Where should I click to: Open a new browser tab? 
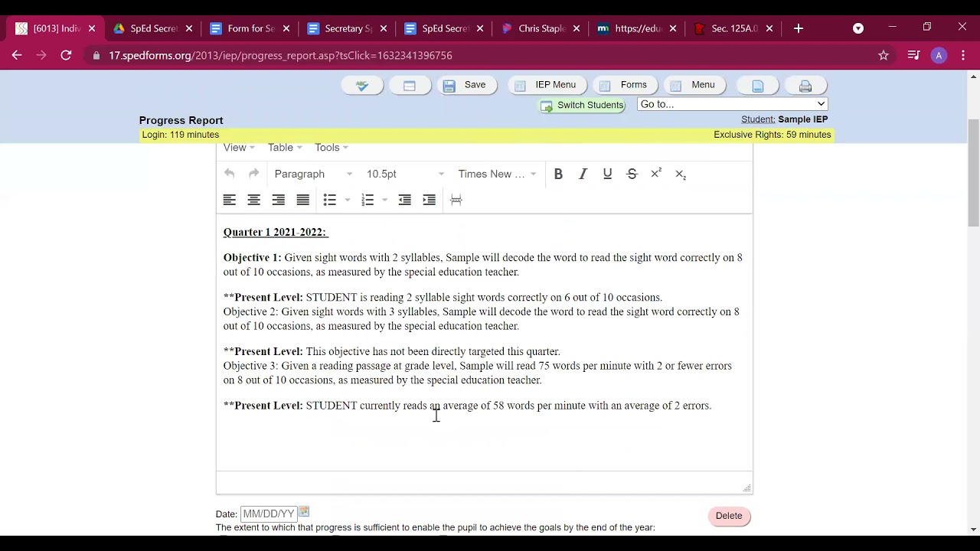pos(798,28)
